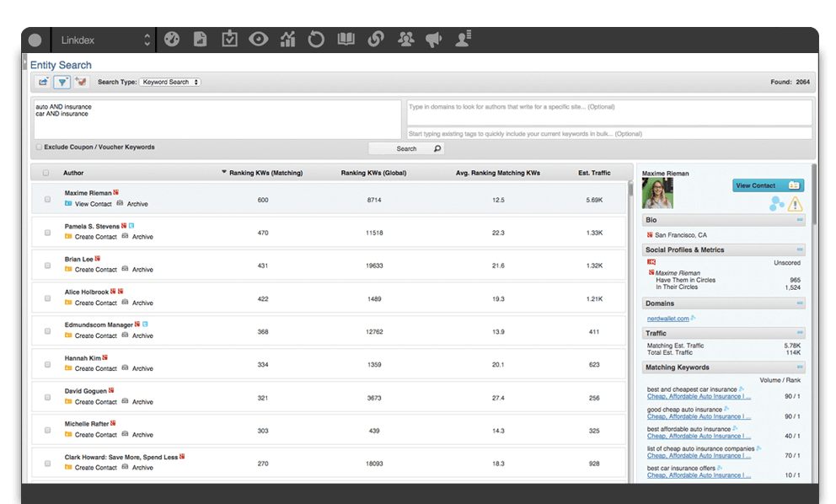This screenshot has height=504, width=836.
Task: Open the open book icon
Action: pyautogui.click(x=346, y=39)
